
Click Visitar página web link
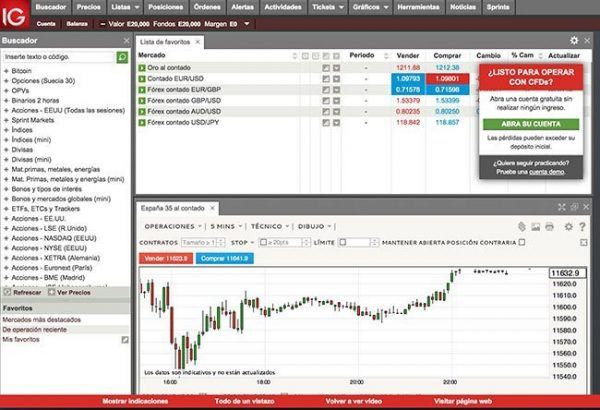point(463,401)
